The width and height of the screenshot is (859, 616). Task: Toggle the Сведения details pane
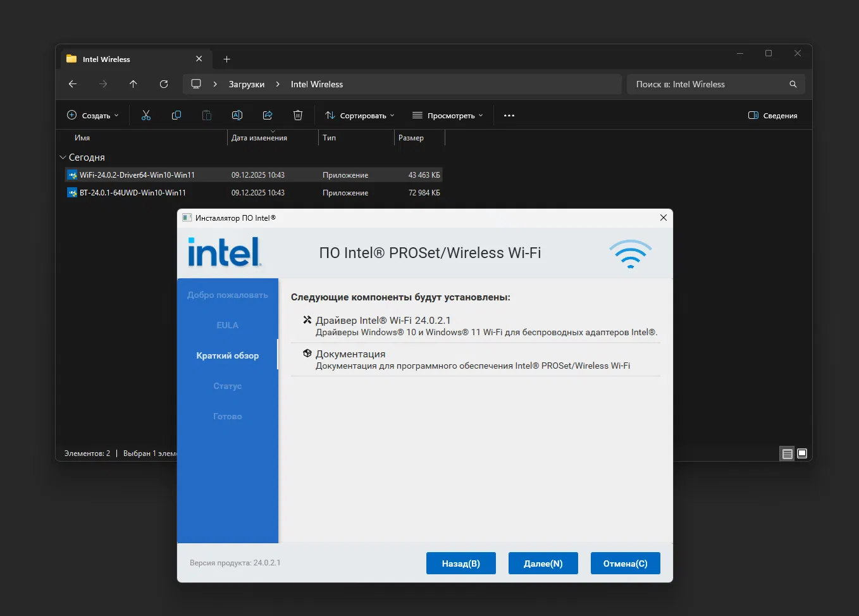click(x=772, y=116)
